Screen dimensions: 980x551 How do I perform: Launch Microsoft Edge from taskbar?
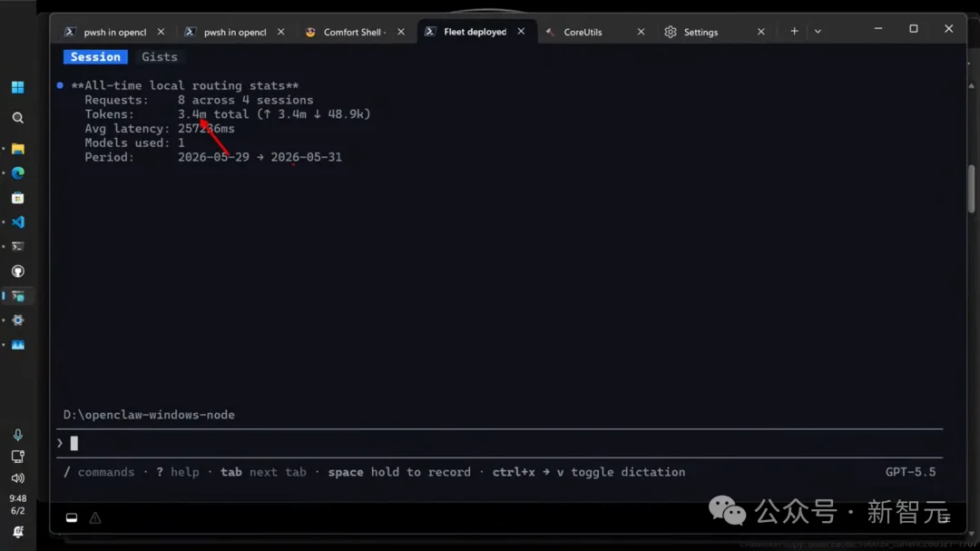click(x=17, y=173)
